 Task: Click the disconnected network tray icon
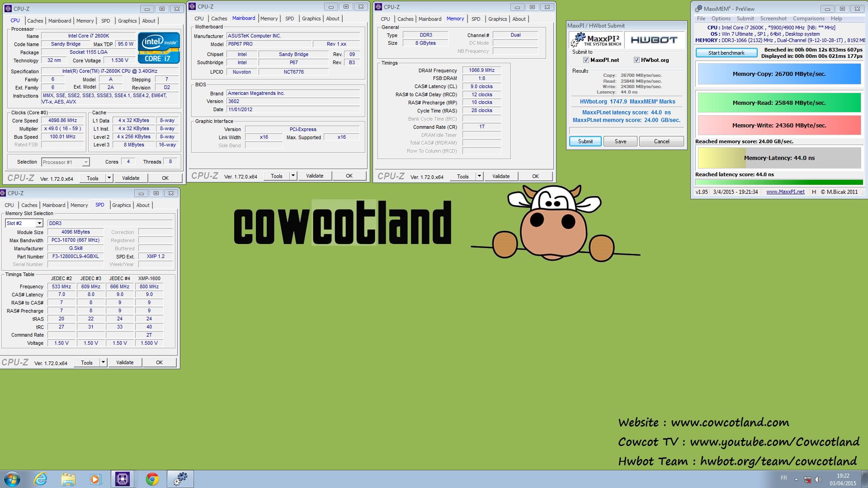tap(807, 479)
